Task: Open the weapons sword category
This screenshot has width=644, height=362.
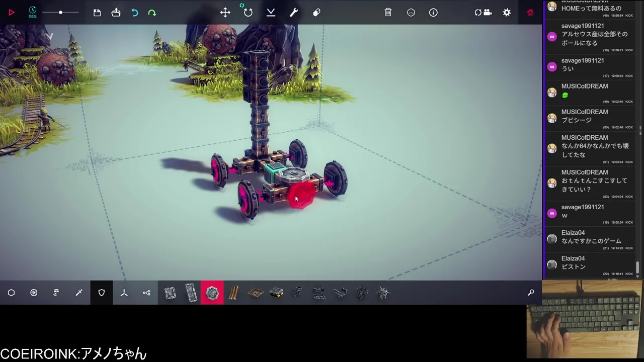Action: [x=78, y=293]
